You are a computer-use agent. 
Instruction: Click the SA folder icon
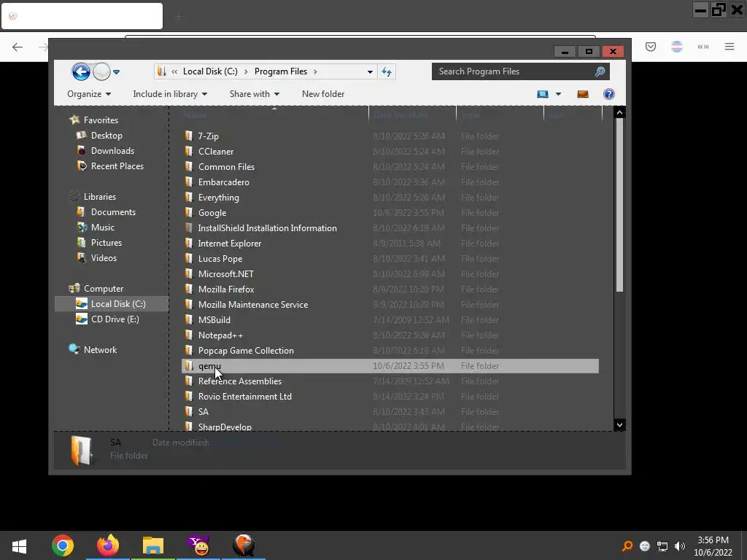189,411
